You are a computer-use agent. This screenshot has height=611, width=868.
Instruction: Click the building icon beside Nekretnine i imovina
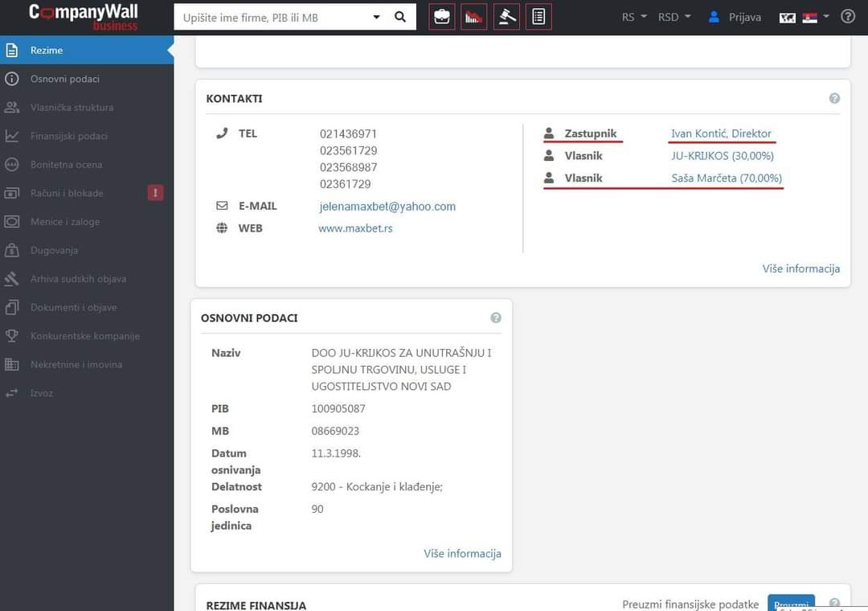[x=11, y=364]
